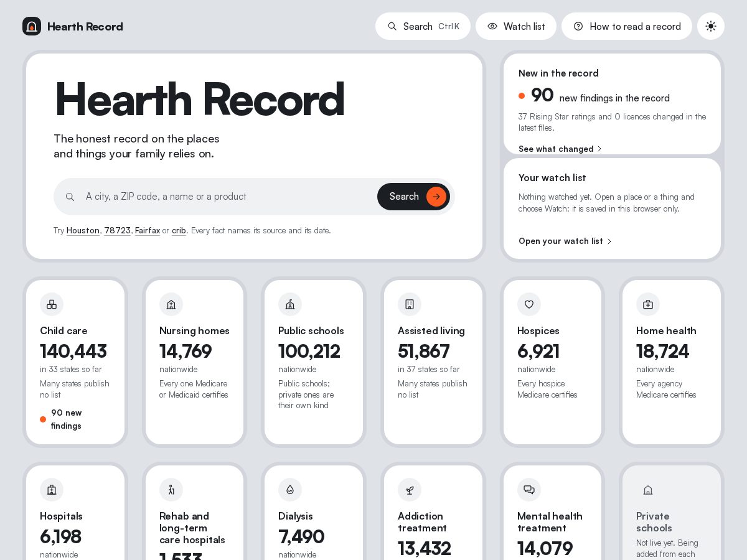Open the Addiction treatment card heading
The width and height of the screenshot is (747, 560).
(x=422, y=522)
